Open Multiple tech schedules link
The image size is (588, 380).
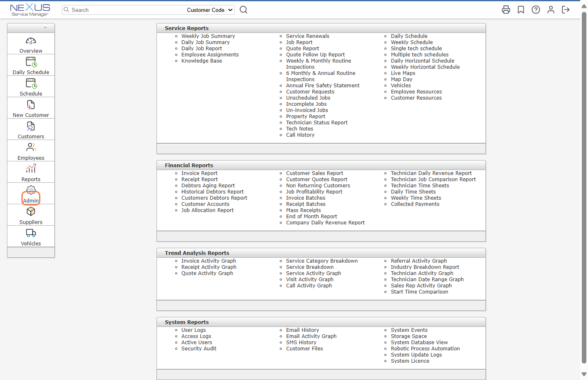coord(420,55)
